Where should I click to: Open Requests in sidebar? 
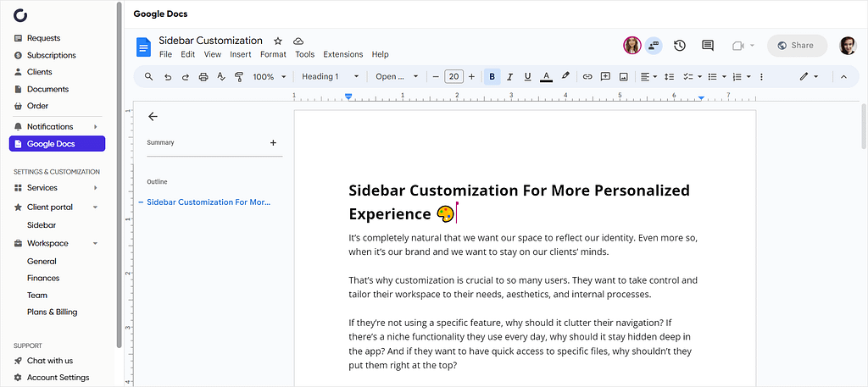(44, 38)
